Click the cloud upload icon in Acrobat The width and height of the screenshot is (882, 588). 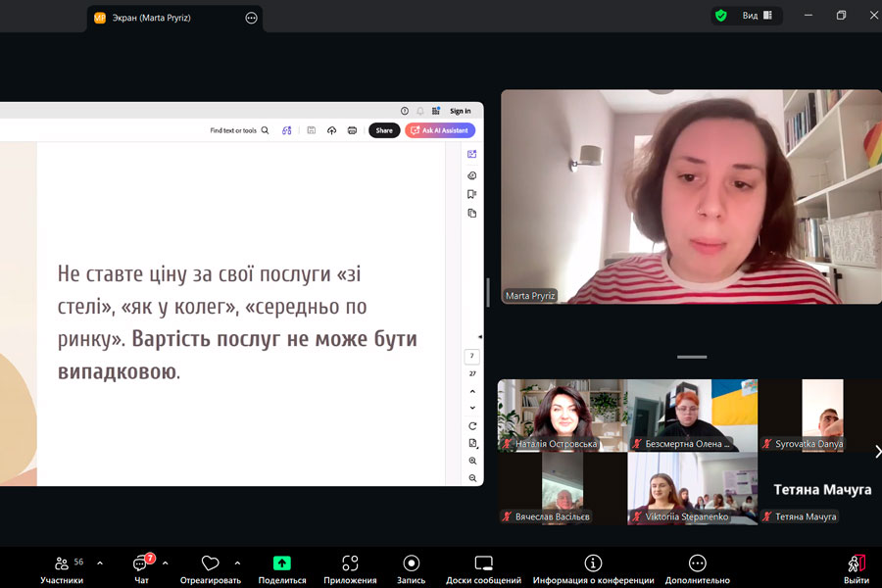tap(332, 130)
